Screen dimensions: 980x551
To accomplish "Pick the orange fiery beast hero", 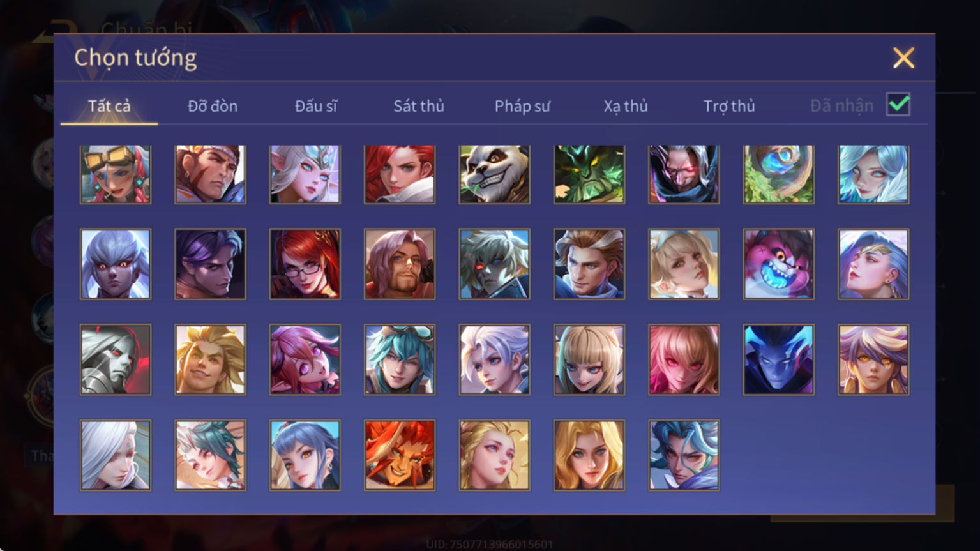I will (x=400, y=455).
